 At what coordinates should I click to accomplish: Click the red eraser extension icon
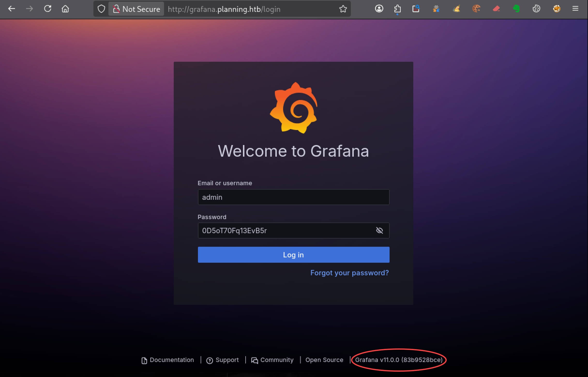tap(496, 9)
